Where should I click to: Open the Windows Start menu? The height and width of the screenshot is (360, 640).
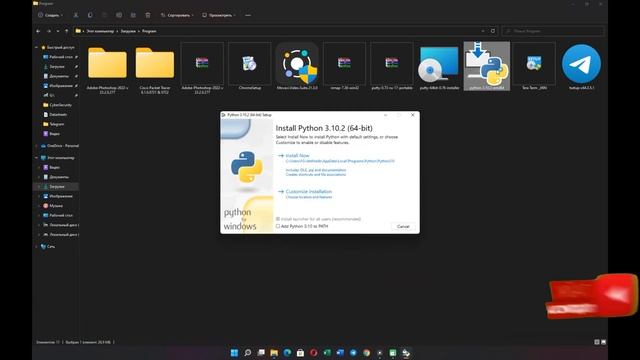(234, 353)
